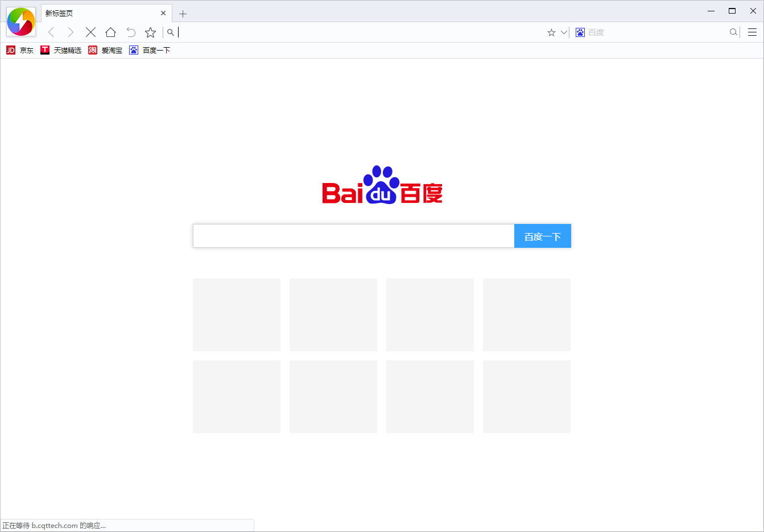Click the Baidu search engine paw icon

pyautogui.click(x=580, y=32)
